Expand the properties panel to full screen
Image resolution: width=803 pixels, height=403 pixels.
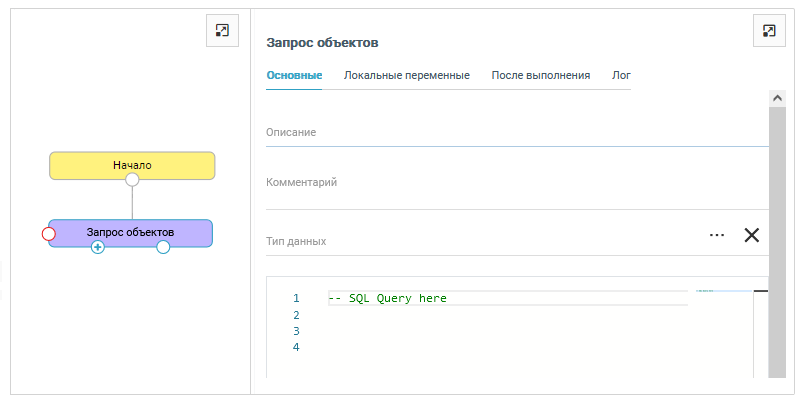click(x=768, y=31)
